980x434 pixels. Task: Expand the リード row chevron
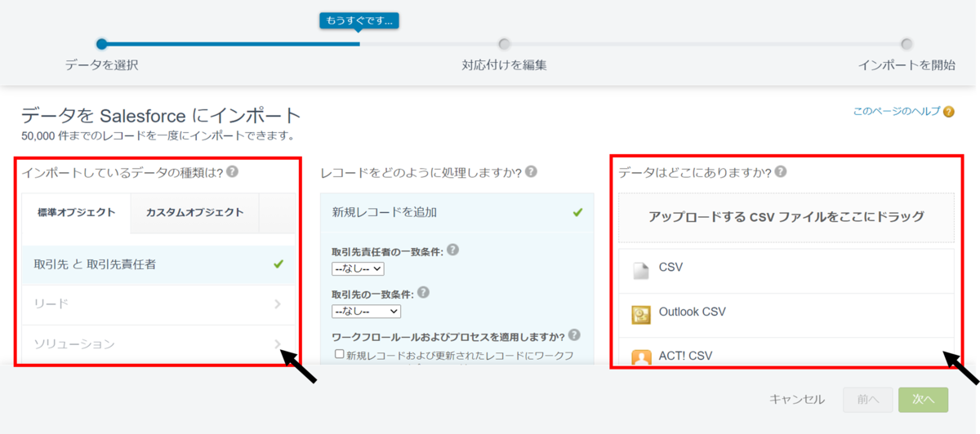point(278,303)
